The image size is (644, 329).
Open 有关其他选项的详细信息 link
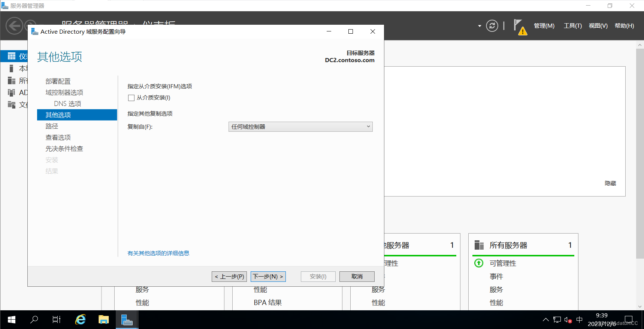158,253
